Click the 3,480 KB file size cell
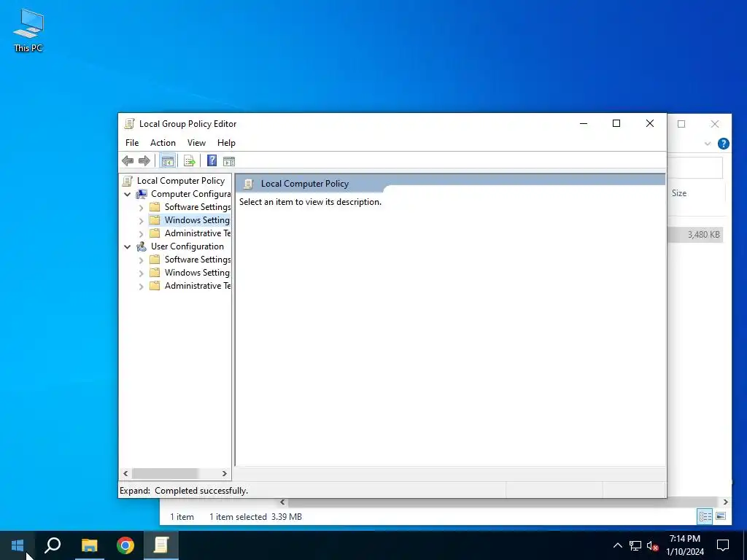The image size is (747, 560). point(704,234)
